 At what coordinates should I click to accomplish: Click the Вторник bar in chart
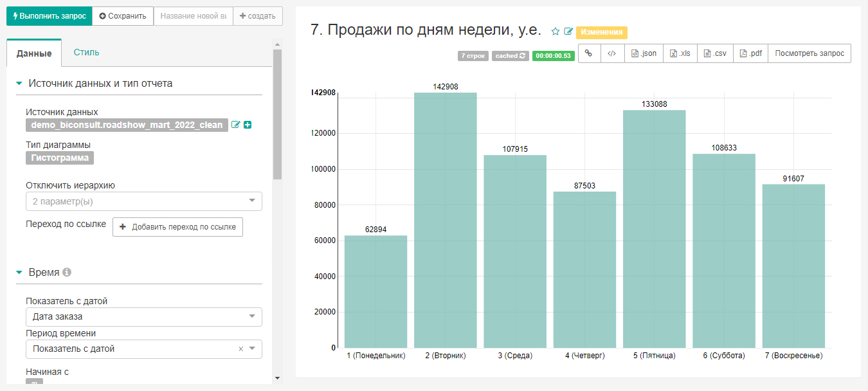tap(446, 221)
